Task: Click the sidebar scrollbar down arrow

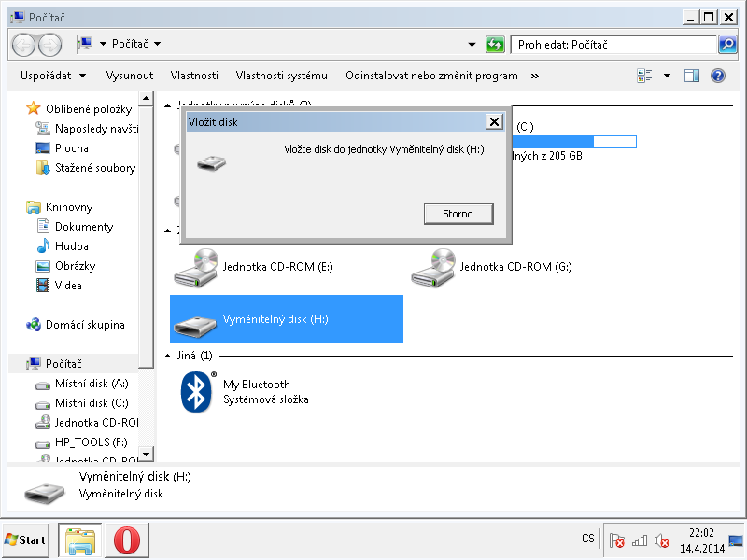Action: pos(146,455)
